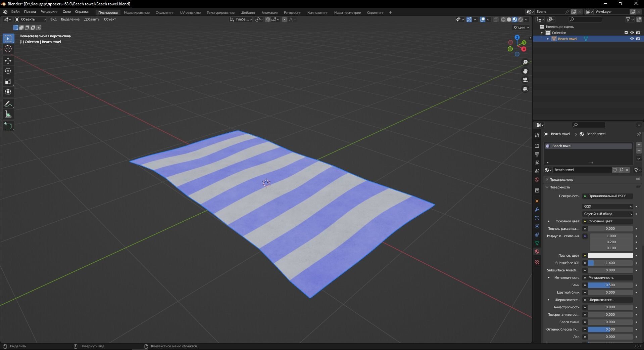Screen dimensions: 644x350
Task: Add a new material slot
Action: click(639, 144)
